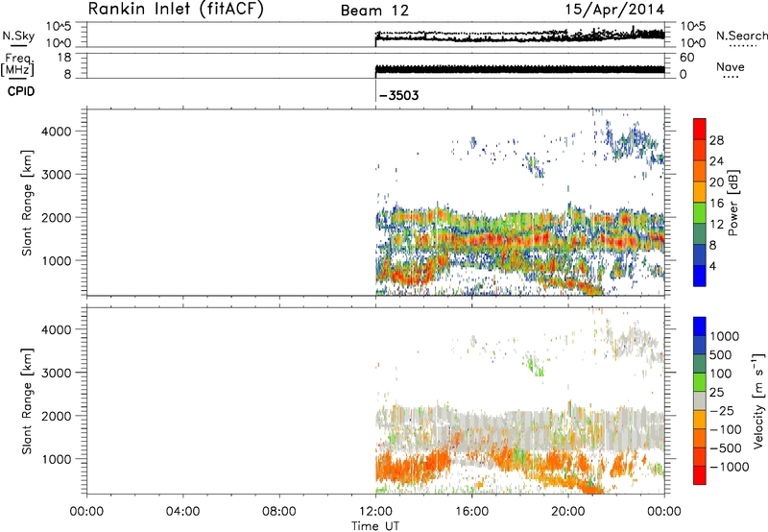The width and height of the screenshot is (768, 532).
Task: Click the power colorbar value '16'
Action: 716,204
